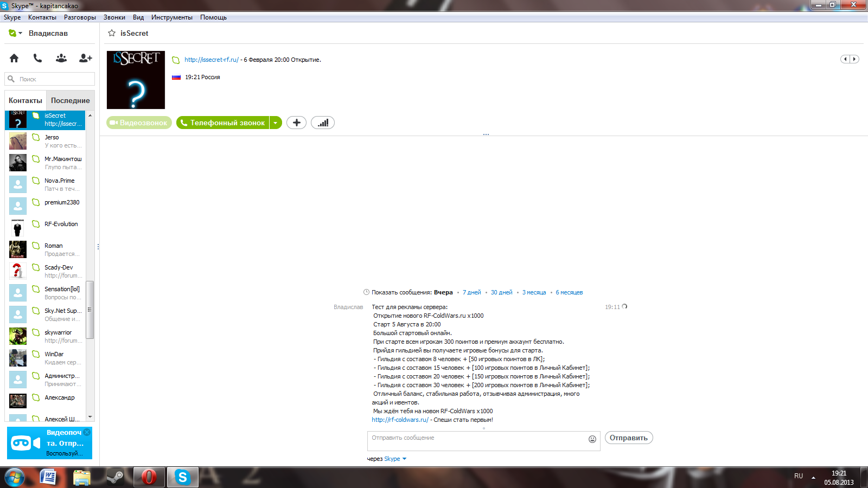
Task: Switch to the Последние tab
Action: coord(71,100)
